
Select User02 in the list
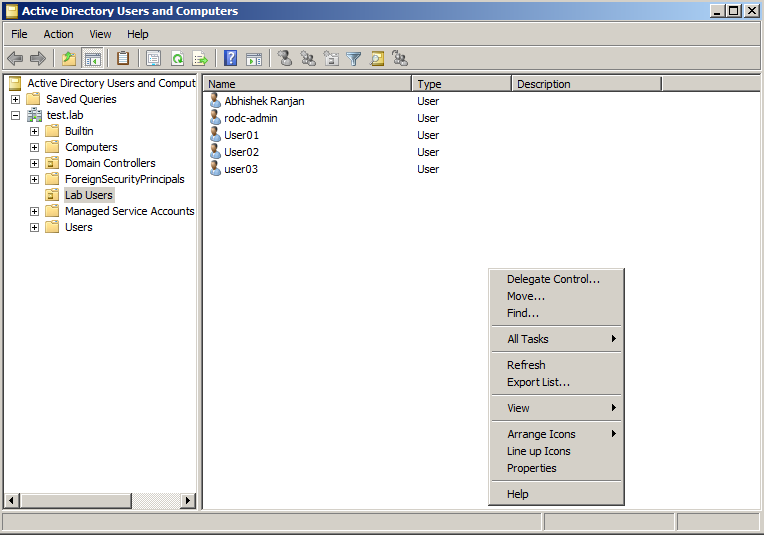(241, 153)
